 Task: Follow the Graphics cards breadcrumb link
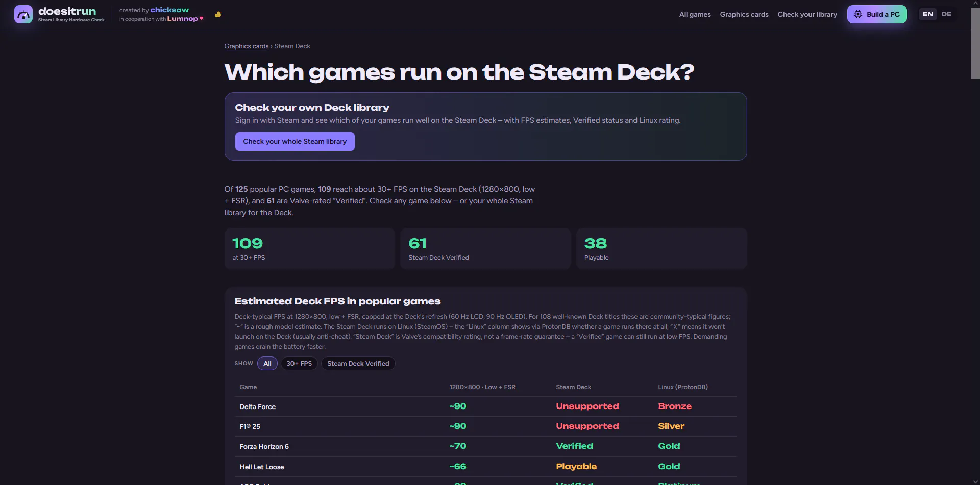(x=247, y=46)
